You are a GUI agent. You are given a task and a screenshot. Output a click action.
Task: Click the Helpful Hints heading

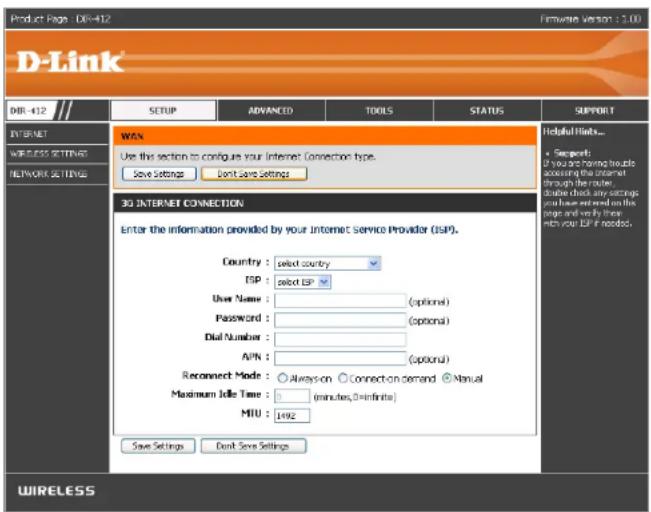[x=574, y=132]
